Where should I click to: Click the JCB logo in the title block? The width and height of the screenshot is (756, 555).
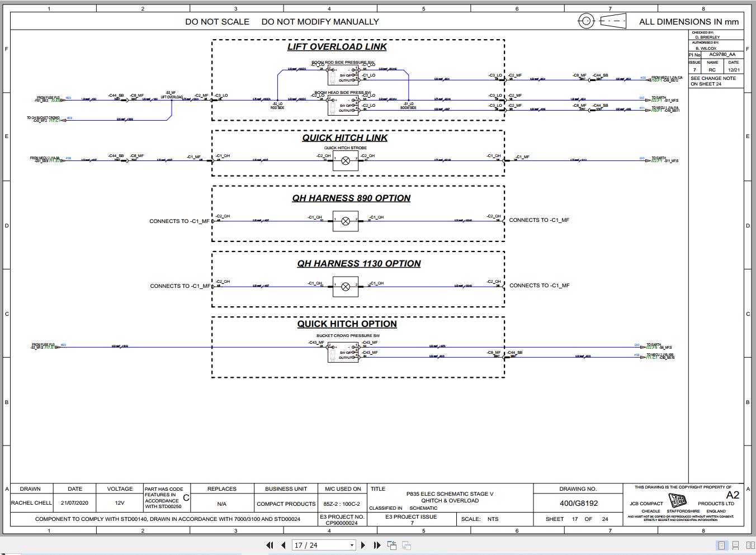coord(678,500)
